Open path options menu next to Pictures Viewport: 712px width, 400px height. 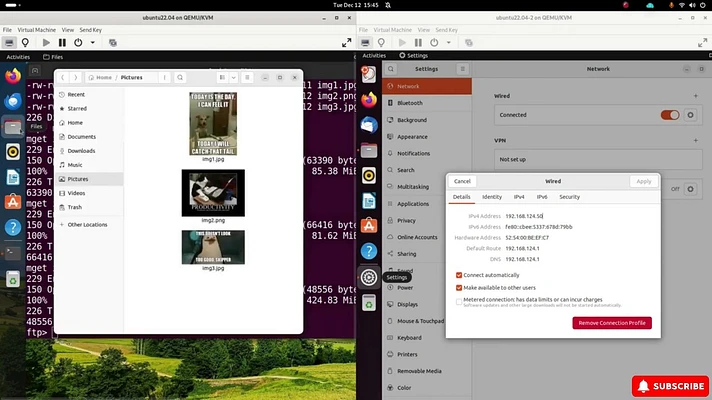[164, 78]
